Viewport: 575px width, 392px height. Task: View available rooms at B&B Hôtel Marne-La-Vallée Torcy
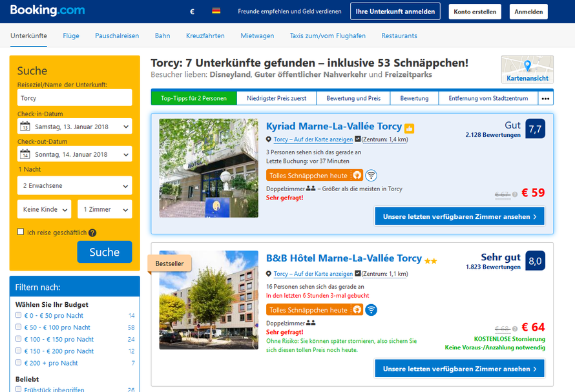point(460,369)
